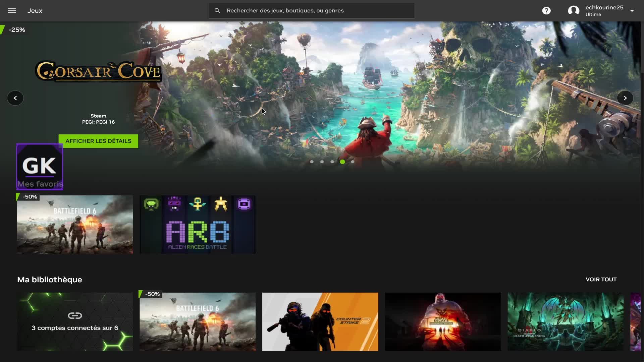Image resolution: width=644 pixels, height=362 pixels.
Task: Click the link chain icon
Action: tap(75, 316)
